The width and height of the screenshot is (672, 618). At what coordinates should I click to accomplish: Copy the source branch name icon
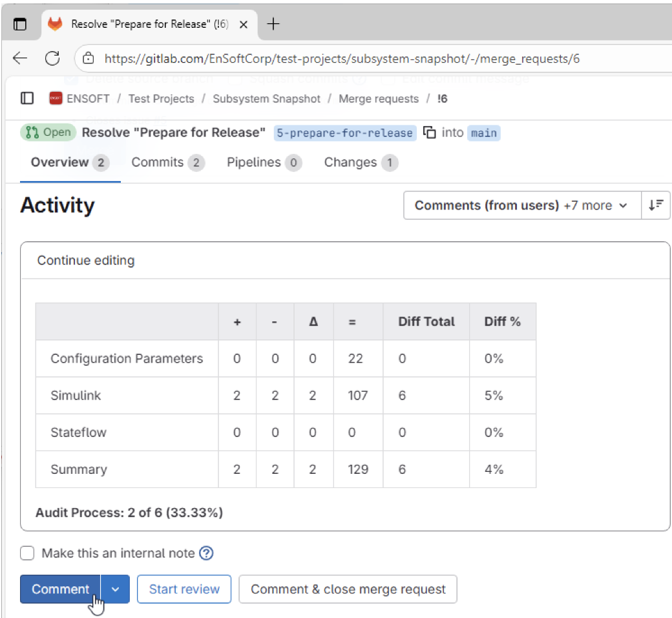[x=430, y=132]
